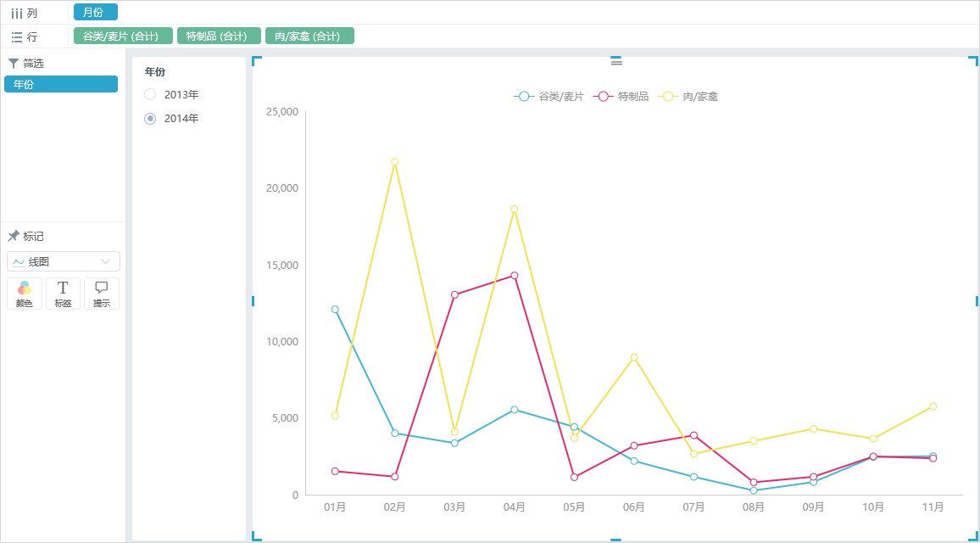
Task: Toggle 特制品 legend marker
Action: 603,97
